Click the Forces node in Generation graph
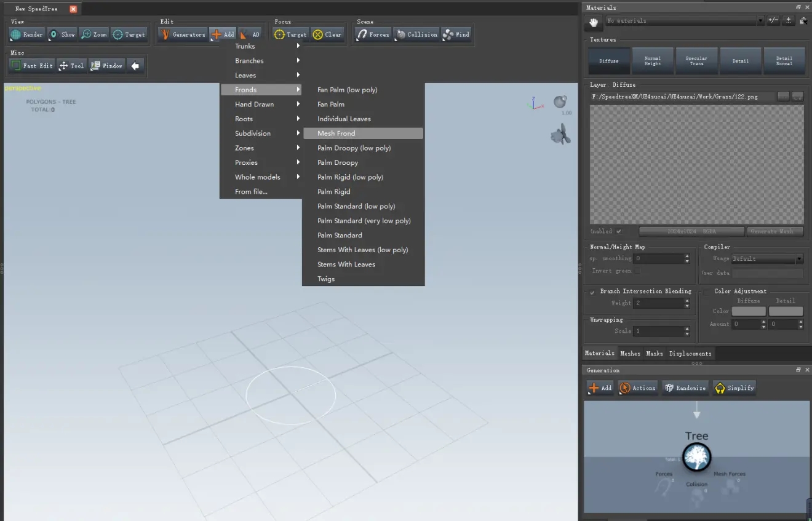The image size is (812, 521). point(664,486)
